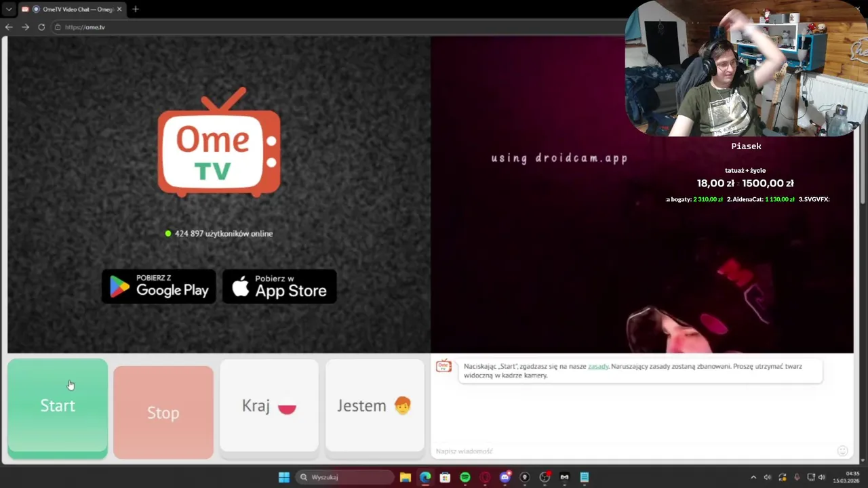
Task: Open Microsoft Edge from the taskbar
Action: 425,477
